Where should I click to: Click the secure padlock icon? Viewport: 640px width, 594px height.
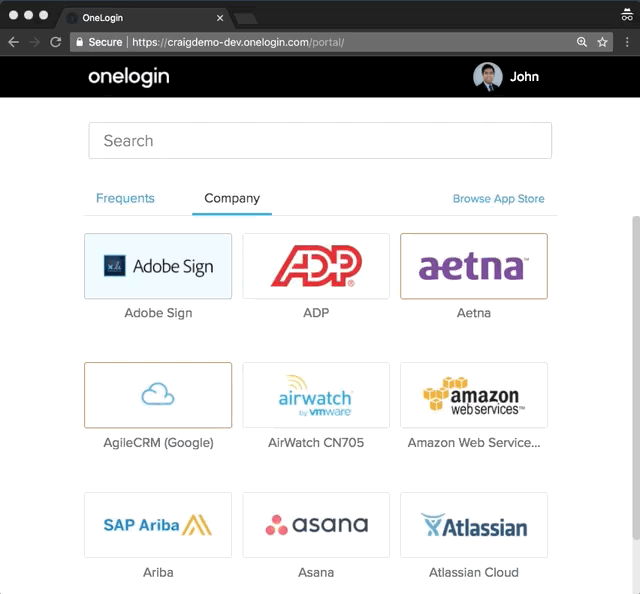[x=80, y=42]
